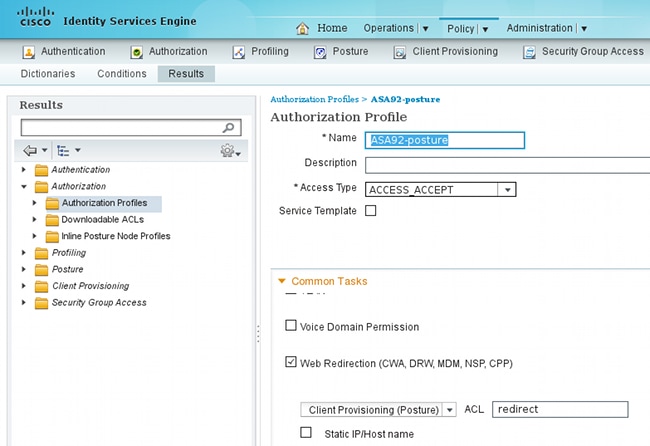Click the Authentication folder icon
This screenshot has width=650, height=446.
click(x=41, y=170)
